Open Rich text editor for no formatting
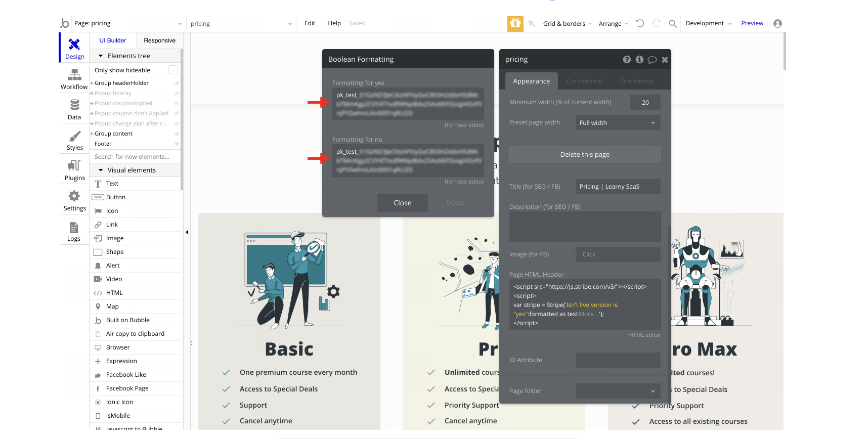Screen dimensions: 868x439 tap(464, 182)
